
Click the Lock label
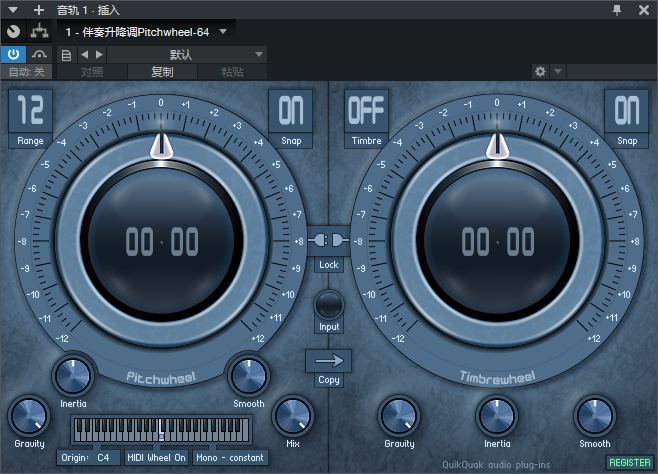coord(329,265)
